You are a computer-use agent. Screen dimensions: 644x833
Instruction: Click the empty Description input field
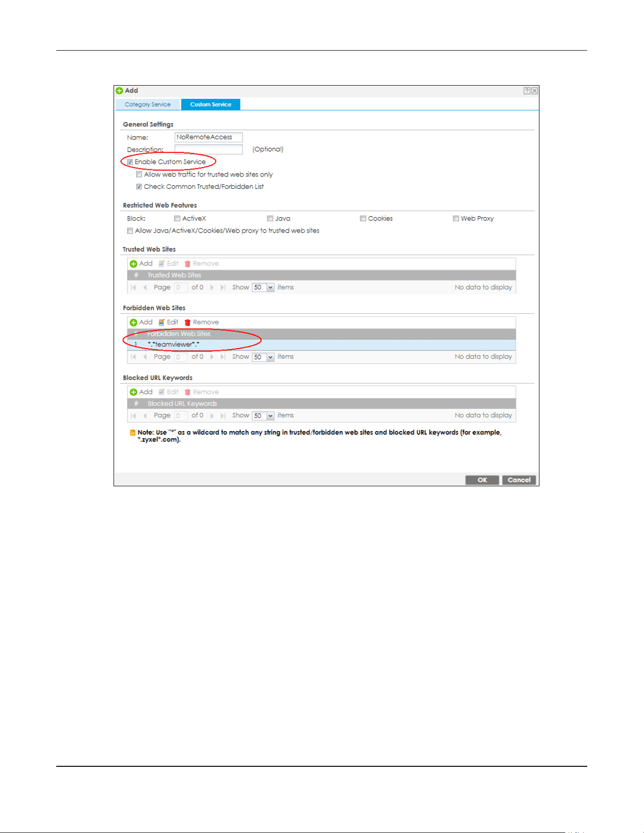209,149
